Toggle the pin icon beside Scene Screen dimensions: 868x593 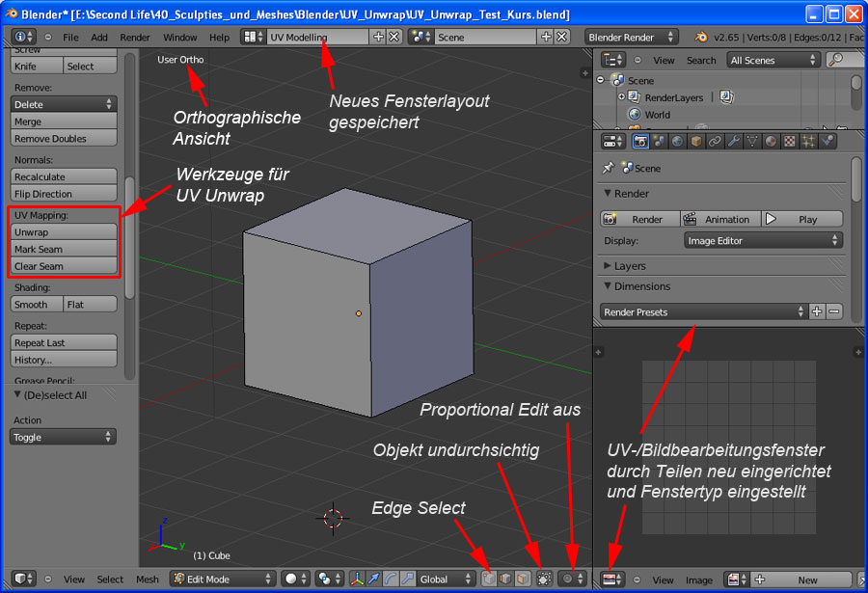[x=608, y=168]
